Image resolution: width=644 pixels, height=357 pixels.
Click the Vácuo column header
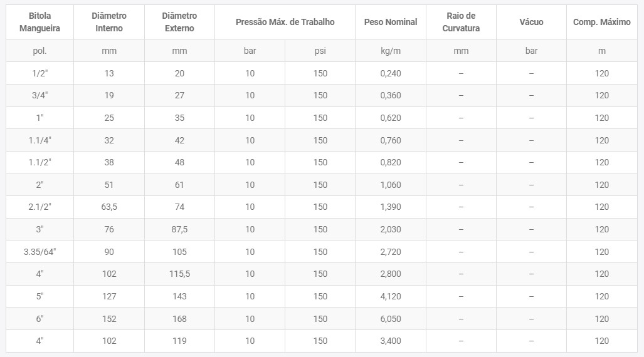pos(531,22)
